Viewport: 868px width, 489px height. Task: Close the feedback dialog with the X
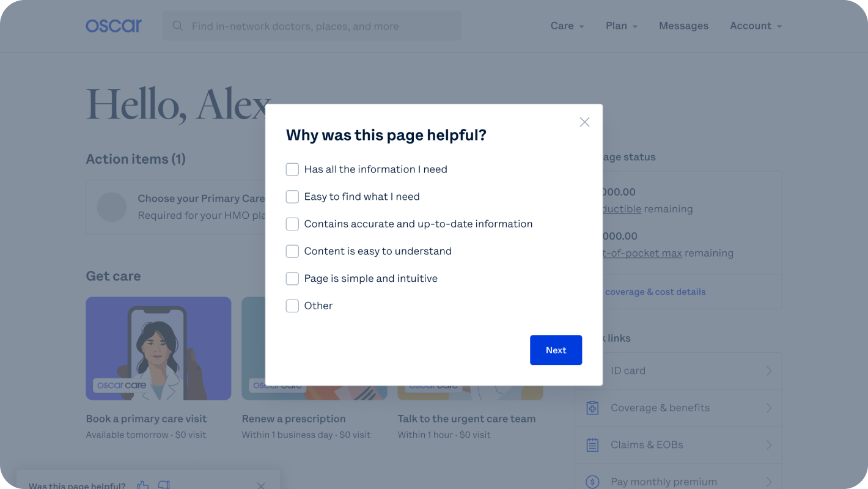(584, 122)
